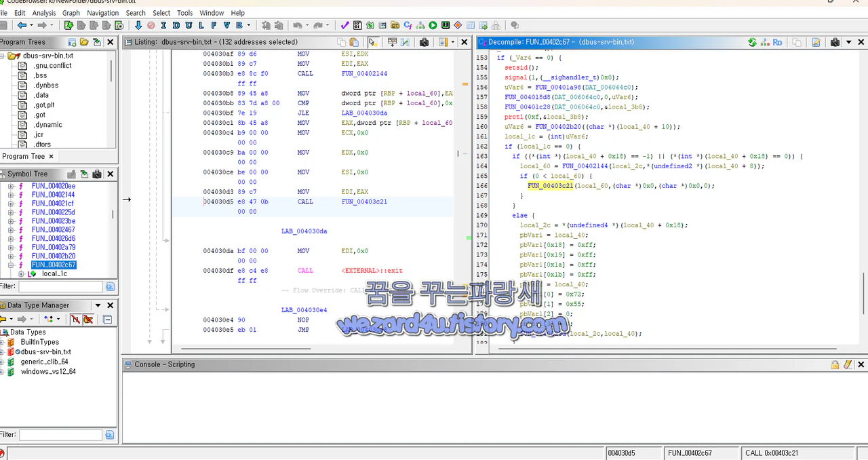Take Listing snapshot camera icon
The height and width of the screenshot is (460, 868).
[424, 42]
